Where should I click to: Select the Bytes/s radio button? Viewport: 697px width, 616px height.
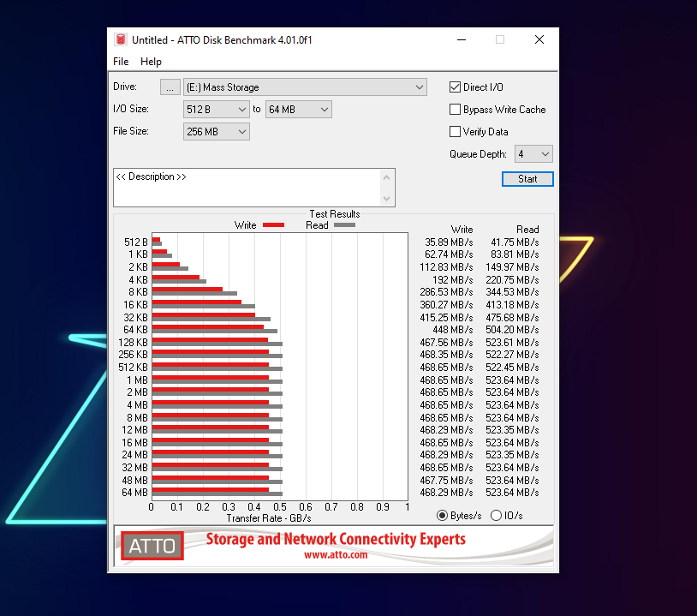(442, 516)
